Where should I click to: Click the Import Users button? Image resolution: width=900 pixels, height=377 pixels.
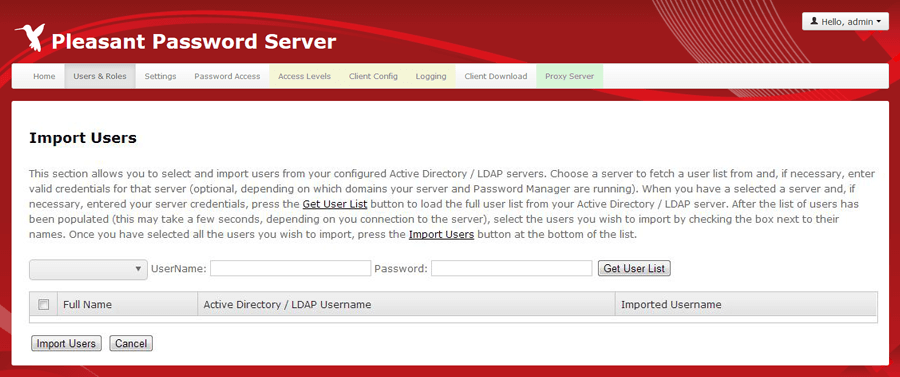[x=66, y=344]
